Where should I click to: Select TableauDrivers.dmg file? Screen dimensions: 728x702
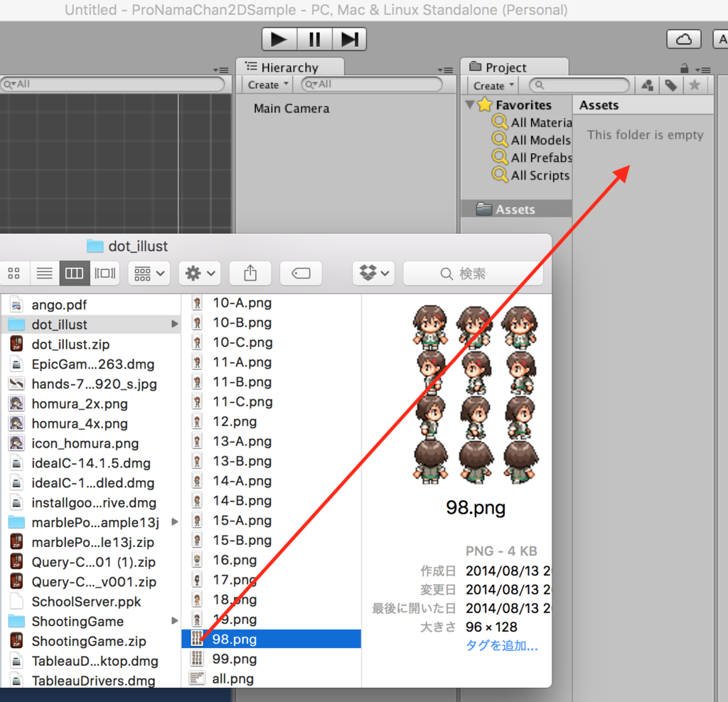click(x=91, y=681)
